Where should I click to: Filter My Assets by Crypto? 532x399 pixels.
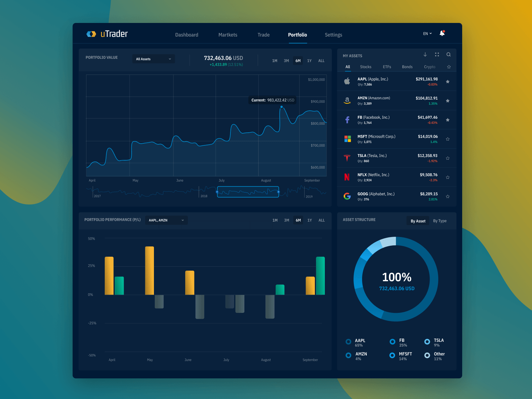click(429, 67)
